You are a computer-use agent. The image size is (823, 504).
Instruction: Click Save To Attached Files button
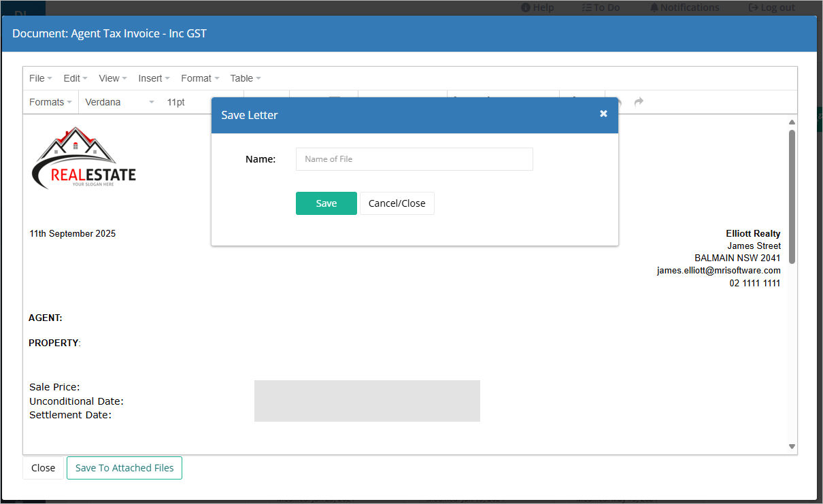[x=124, y=468]
